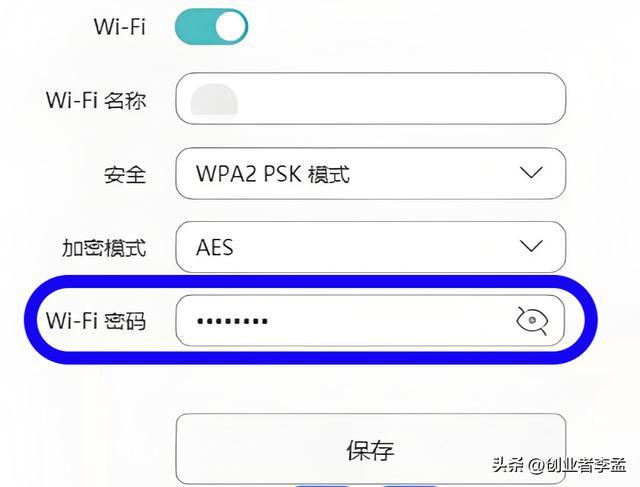Save the settings with the 保存 button

(371, 449)
